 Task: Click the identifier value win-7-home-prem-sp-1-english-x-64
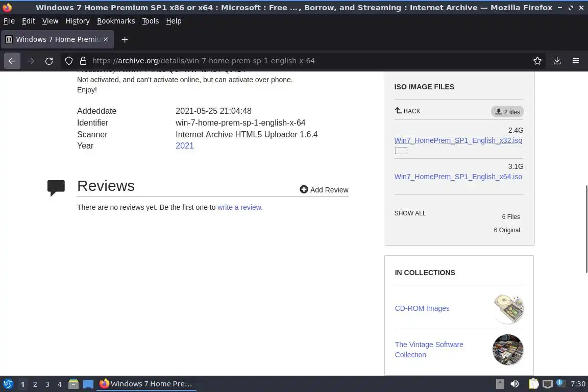pos(240,123)
